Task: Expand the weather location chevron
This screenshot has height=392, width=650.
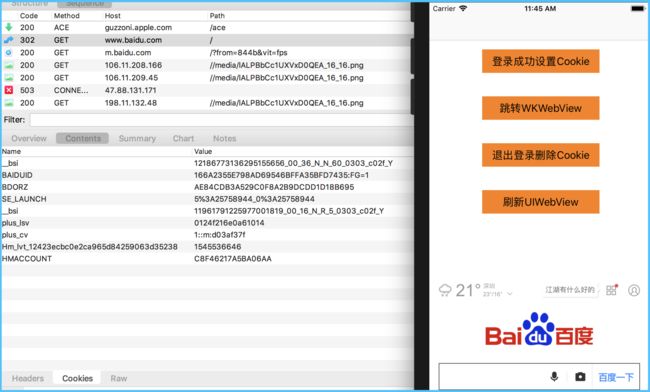Action: pyautogui.click(x=509, y=293)
